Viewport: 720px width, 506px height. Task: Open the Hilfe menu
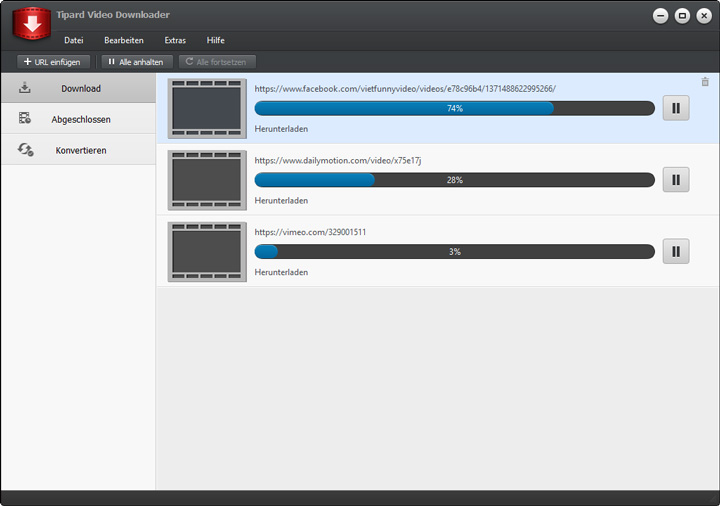coord(216,40)
